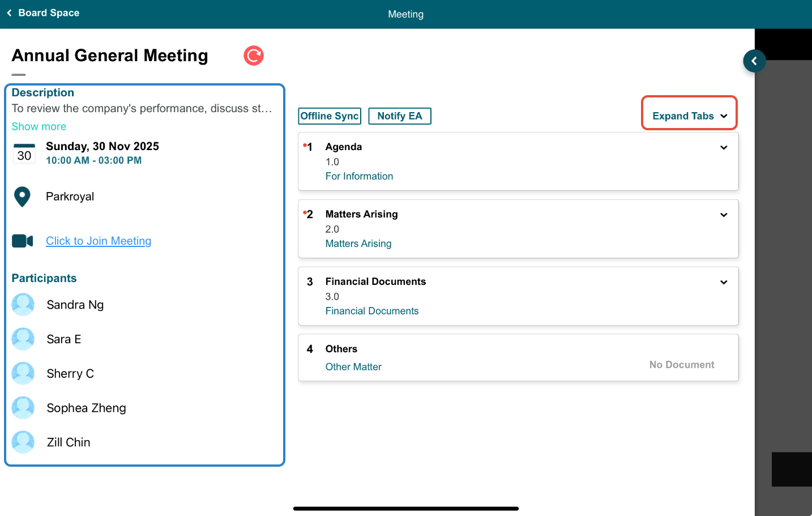Open the For Information link under Agenda
Image resolution: width=812 pixels, height=516 pixels.
(359, 176)
